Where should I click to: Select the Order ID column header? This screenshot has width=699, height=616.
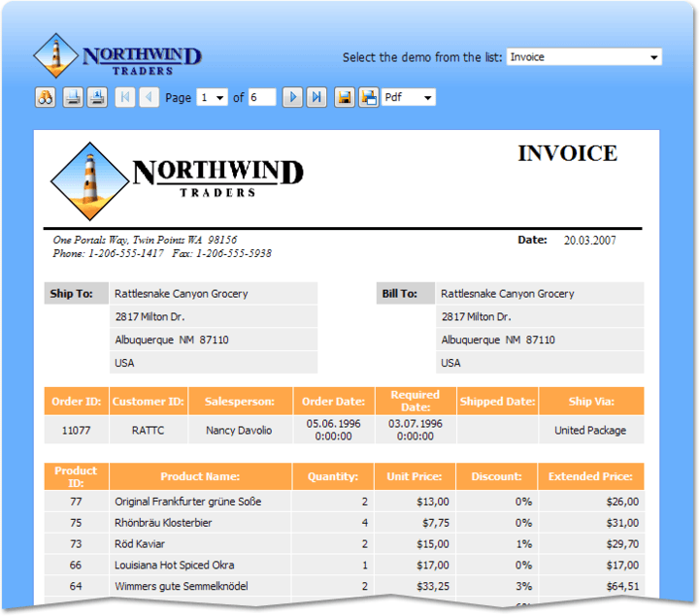click(76, 402)
